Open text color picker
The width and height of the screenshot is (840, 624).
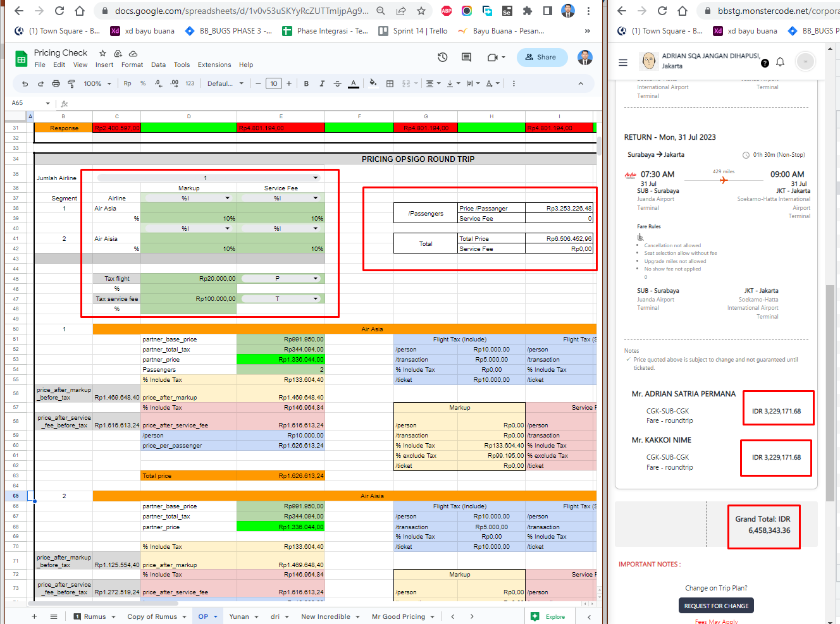coord(354,83)
